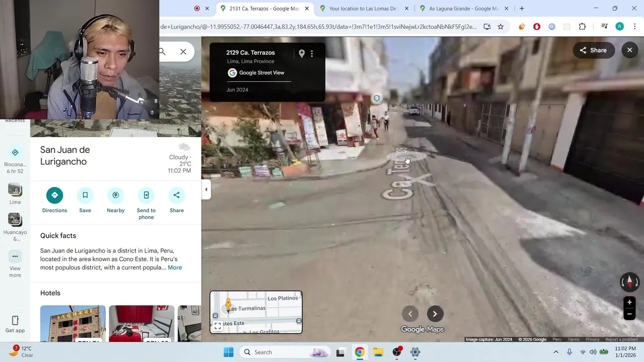Share this Street View image

pos(593,50)
